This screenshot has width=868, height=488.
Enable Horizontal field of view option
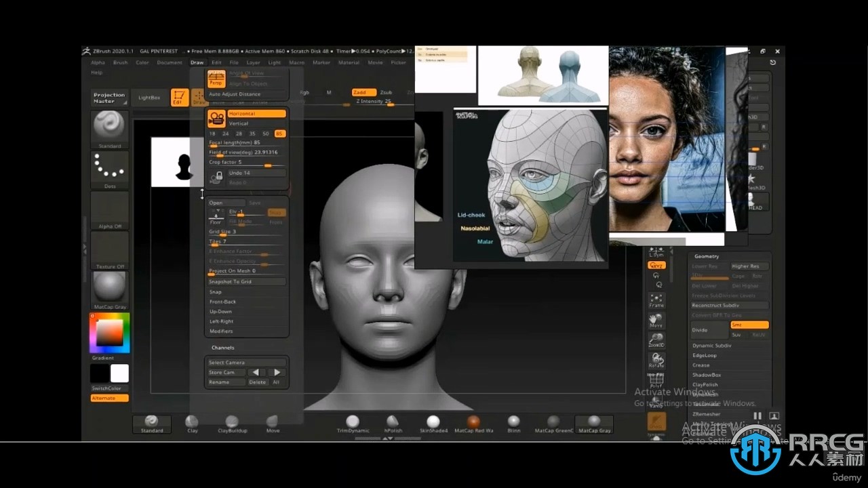point(256,114)
